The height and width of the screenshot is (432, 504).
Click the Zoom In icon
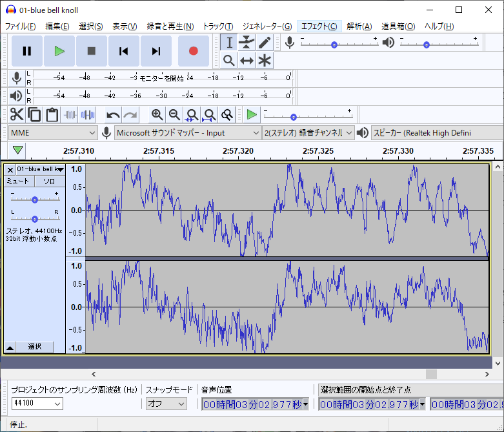[x=157, y=114]
